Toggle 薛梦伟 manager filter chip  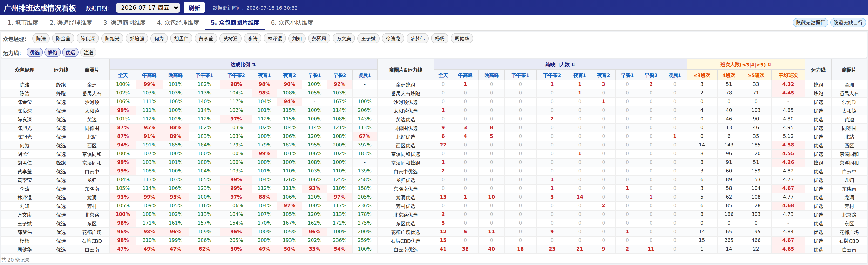[418, 39]
